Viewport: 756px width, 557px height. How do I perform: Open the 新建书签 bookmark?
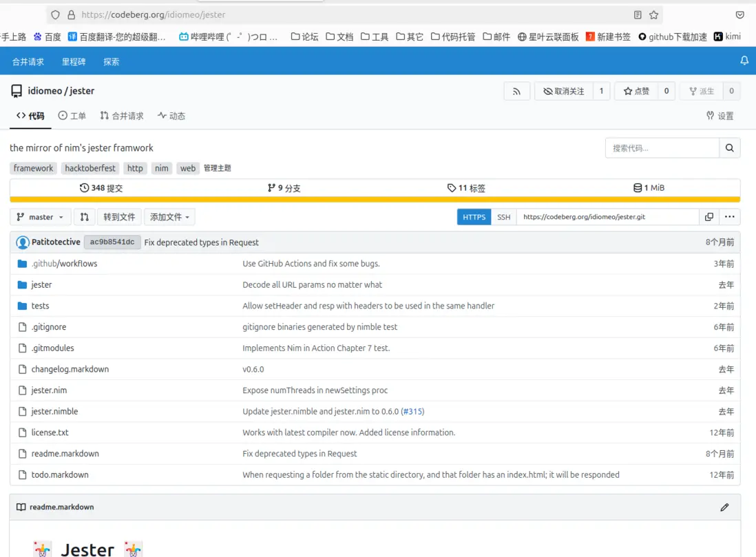(x=608, y=36)
